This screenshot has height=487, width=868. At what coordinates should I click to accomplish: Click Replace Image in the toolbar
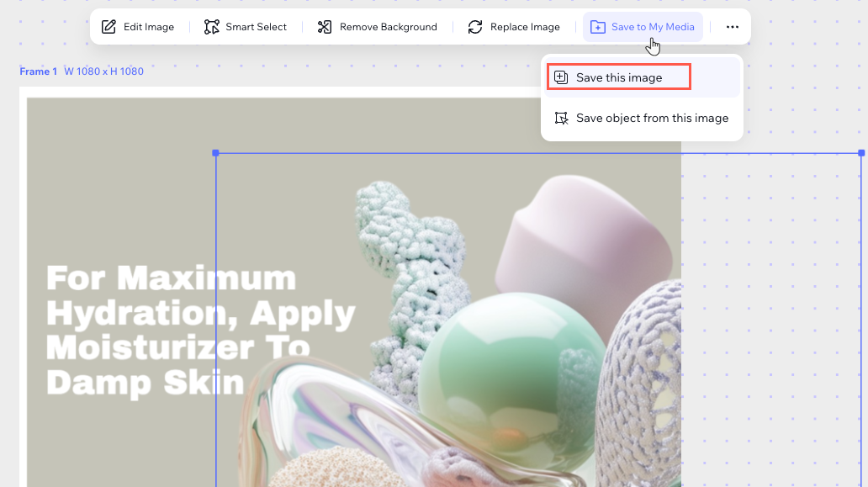(514, 26)
